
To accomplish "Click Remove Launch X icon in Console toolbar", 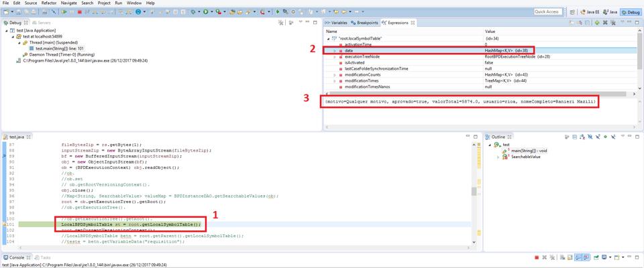I will [545, 257].
